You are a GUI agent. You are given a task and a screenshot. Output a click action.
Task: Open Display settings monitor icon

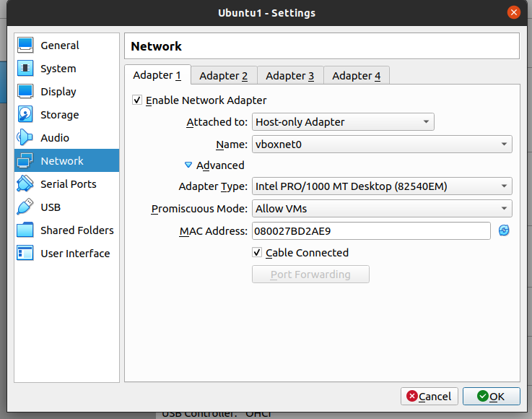tap(26, 92)
